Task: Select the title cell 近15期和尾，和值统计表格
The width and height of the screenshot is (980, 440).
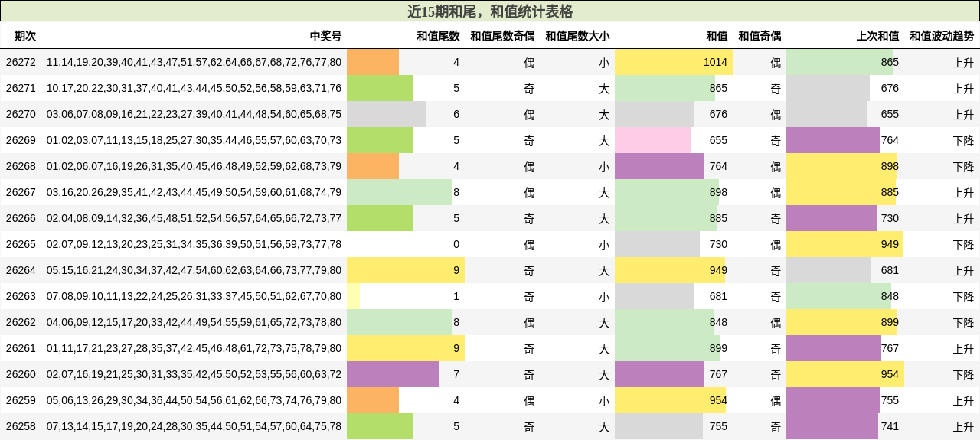Action: pyautogui.click(x=490, y=11)
